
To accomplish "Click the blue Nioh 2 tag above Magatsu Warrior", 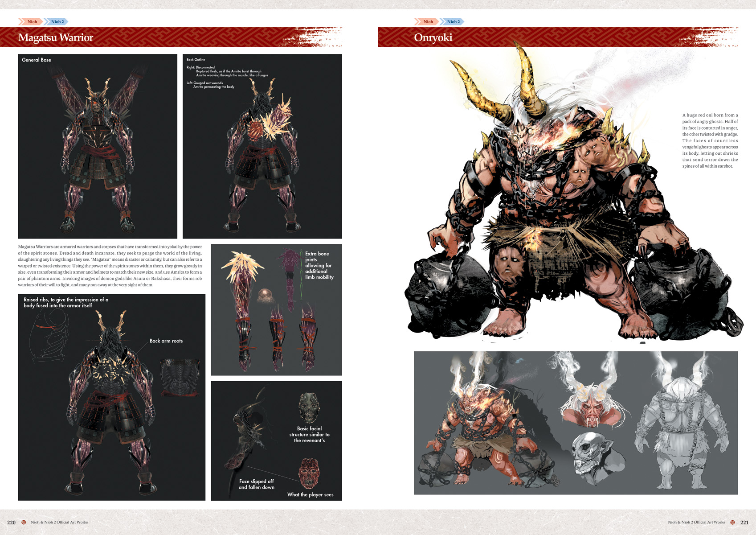I will point(57,21).
